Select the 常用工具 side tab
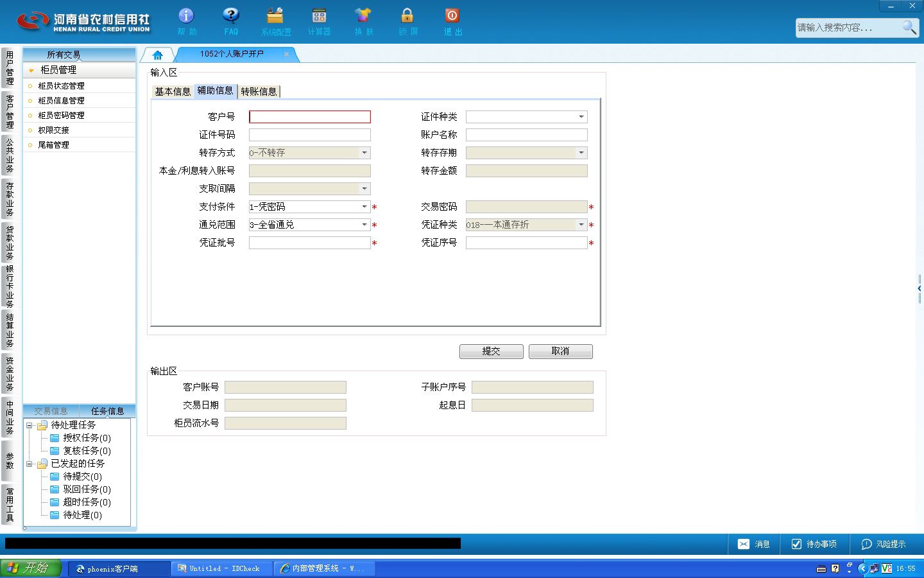Viewport: 924px width, 578px height. click(x=9, y=504)
